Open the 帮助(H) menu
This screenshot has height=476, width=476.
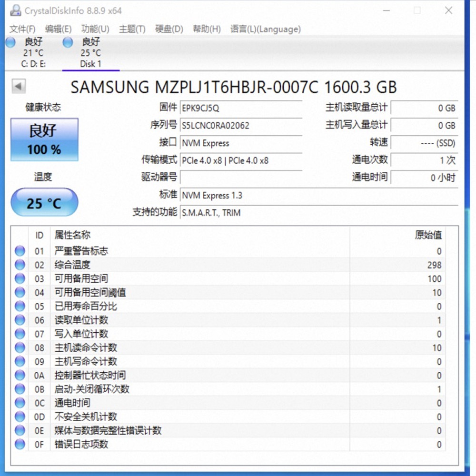(206, 29)
